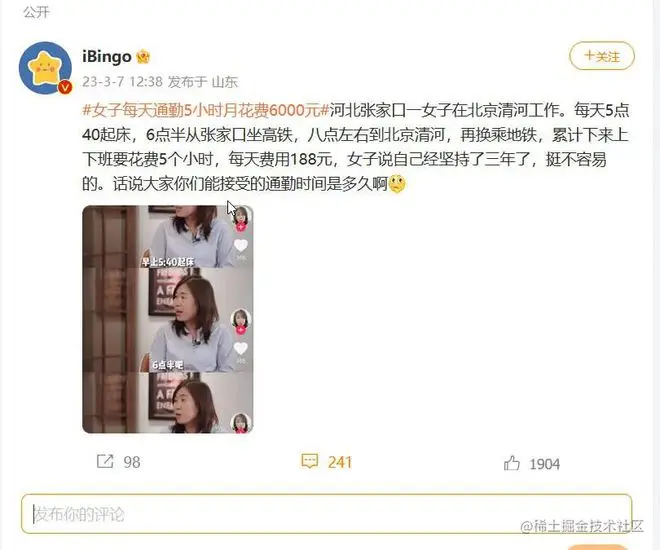Click the orange verified V badge
Screen dimensions: 660x550
65,87
